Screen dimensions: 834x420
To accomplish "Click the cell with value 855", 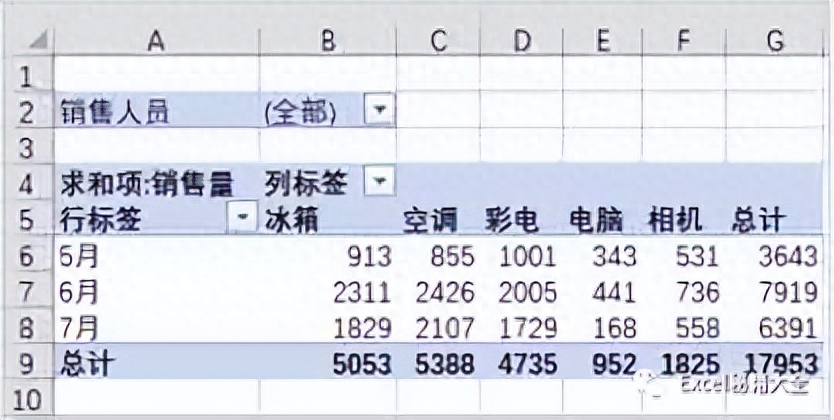I will (438, 256).
